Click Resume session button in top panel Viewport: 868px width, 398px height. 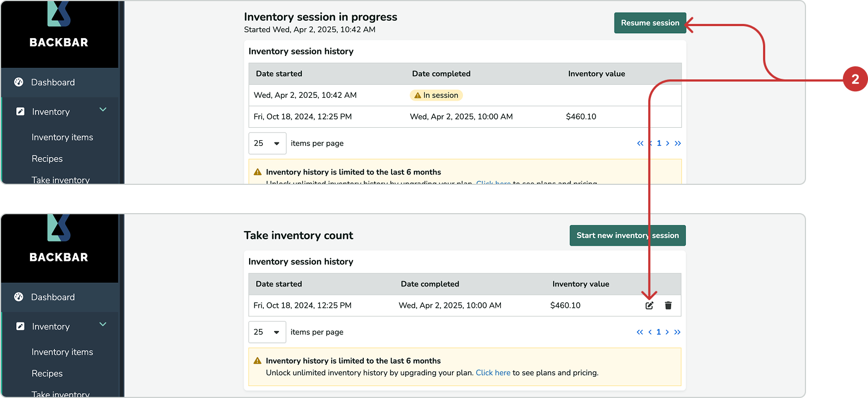pos(650,23)
